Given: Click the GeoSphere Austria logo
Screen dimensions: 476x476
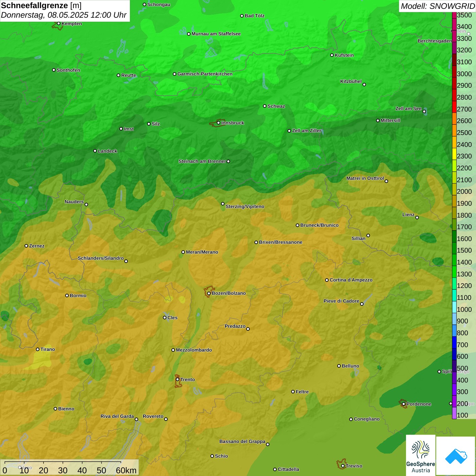Looking at the screenshot, I should click(x=421, y=455).
